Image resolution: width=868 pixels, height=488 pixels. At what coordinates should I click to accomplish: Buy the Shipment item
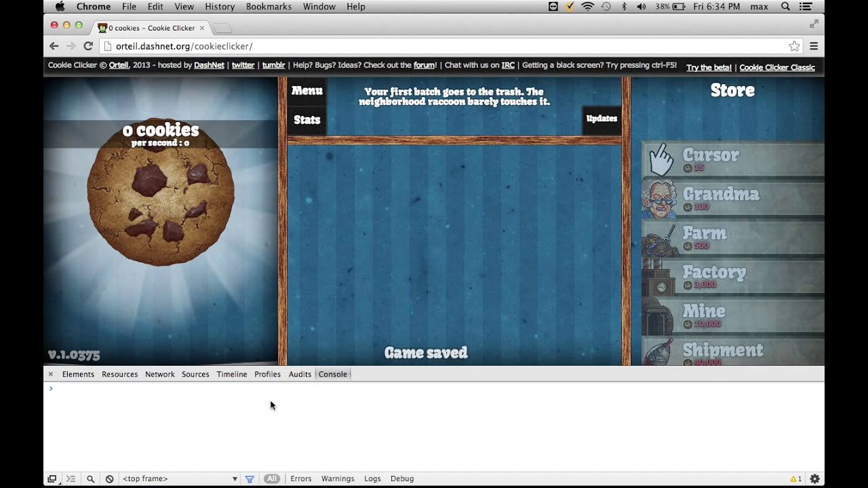point(733,352)
